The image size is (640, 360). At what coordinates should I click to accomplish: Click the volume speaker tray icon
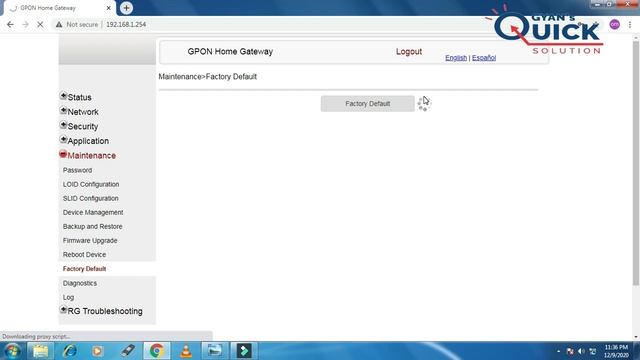581,351
